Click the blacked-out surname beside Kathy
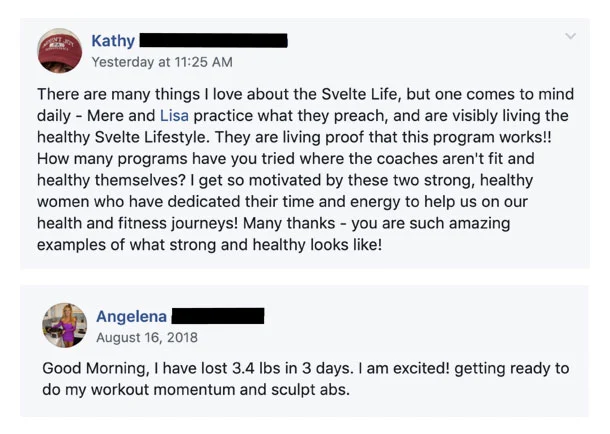610x434 pixels. coord(213,41)
